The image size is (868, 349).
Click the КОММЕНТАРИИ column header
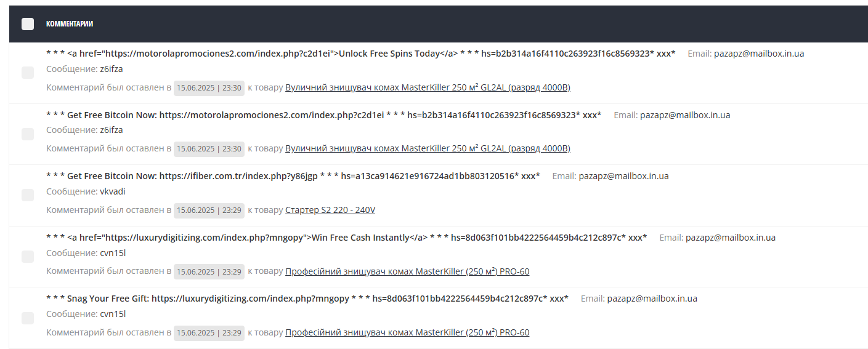point(70,24)
